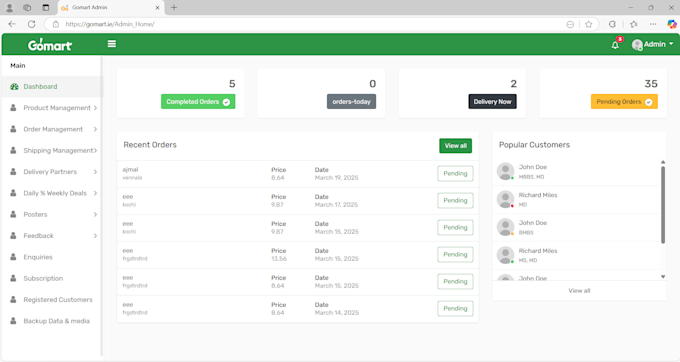Click the orders-today button

(351, 101)
